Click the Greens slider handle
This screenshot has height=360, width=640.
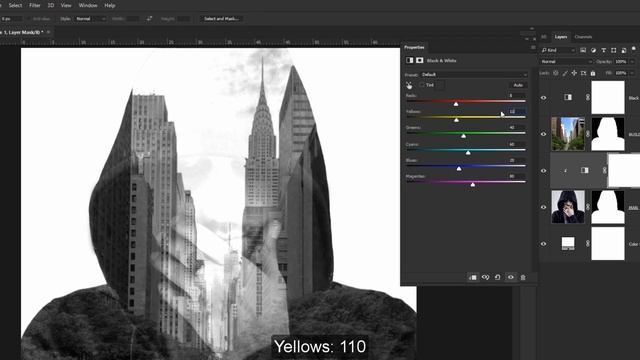[x=463, y=136]
